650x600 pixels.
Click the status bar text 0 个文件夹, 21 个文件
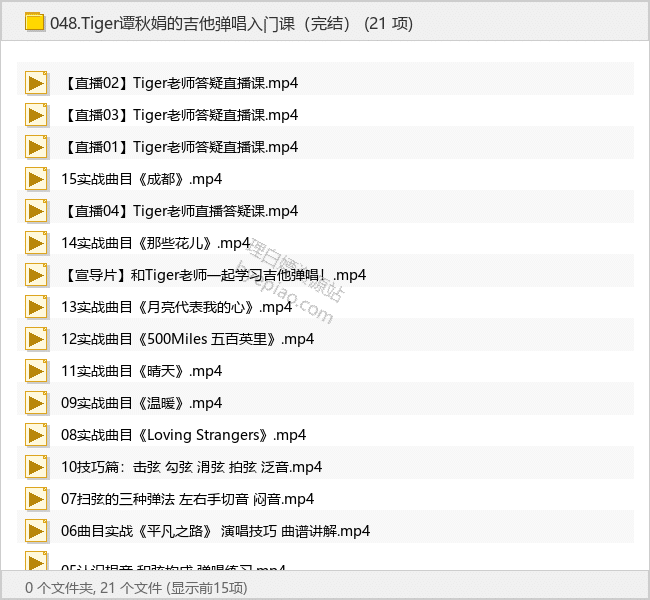[93, 588]
